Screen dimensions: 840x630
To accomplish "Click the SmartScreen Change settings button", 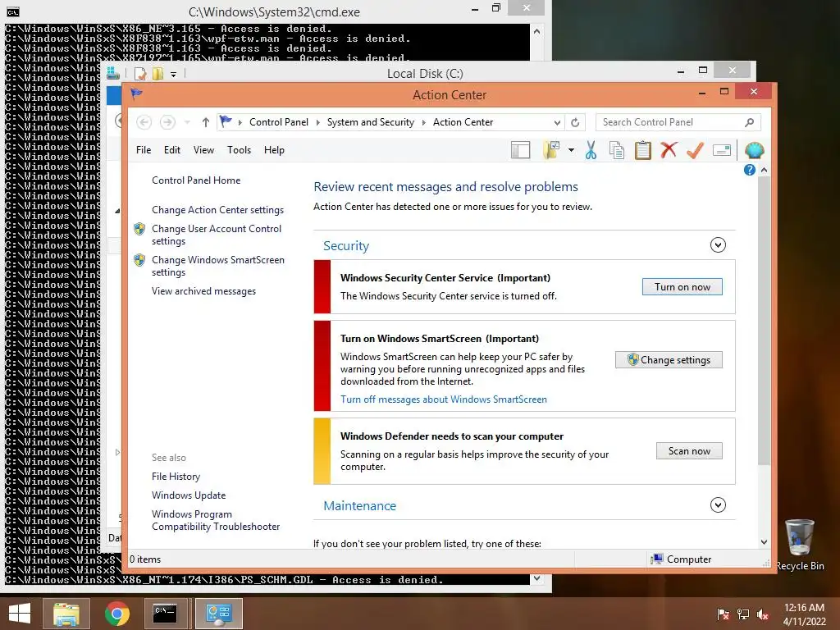I will click(669, 359).
